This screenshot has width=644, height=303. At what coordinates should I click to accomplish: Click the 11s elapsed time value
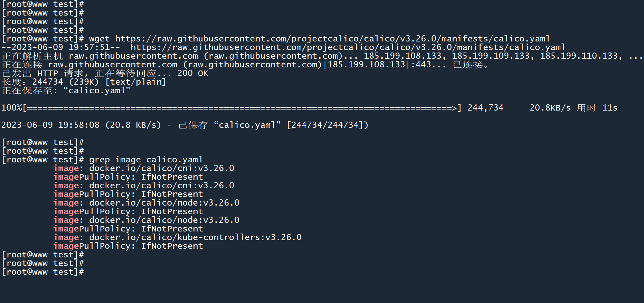(609, 108)
